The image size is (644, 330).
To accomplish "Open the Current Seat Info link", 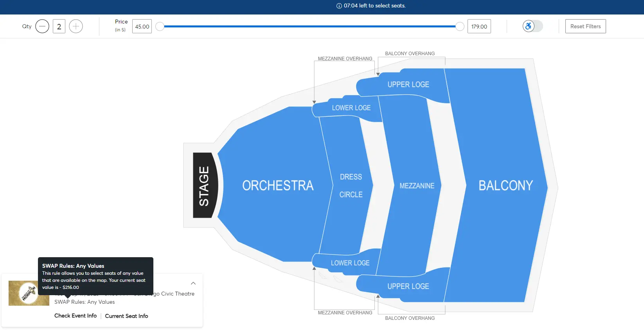I will coord(126,316).
